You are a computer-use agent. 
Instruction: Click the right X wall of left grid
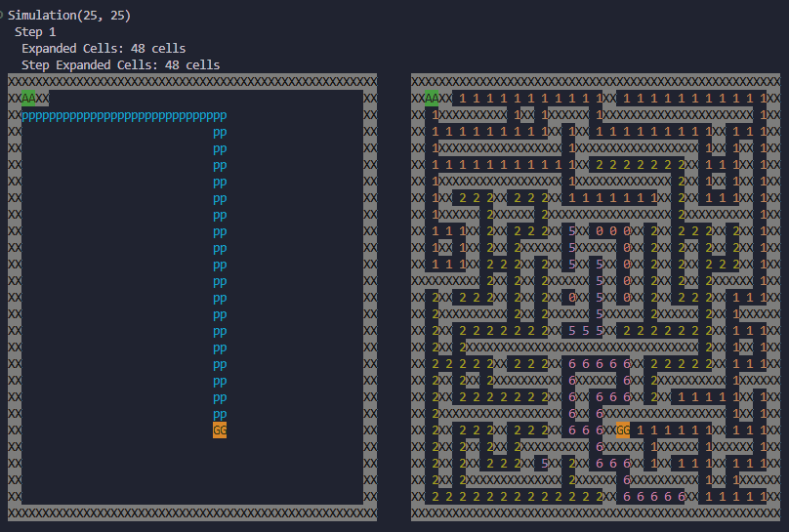coord(370,293)
